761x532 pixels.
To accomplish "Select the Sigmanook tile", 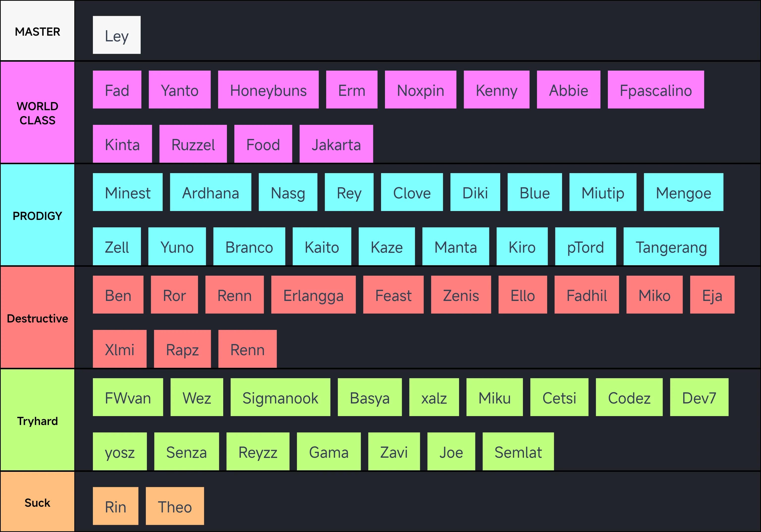I will click(280, 398).
